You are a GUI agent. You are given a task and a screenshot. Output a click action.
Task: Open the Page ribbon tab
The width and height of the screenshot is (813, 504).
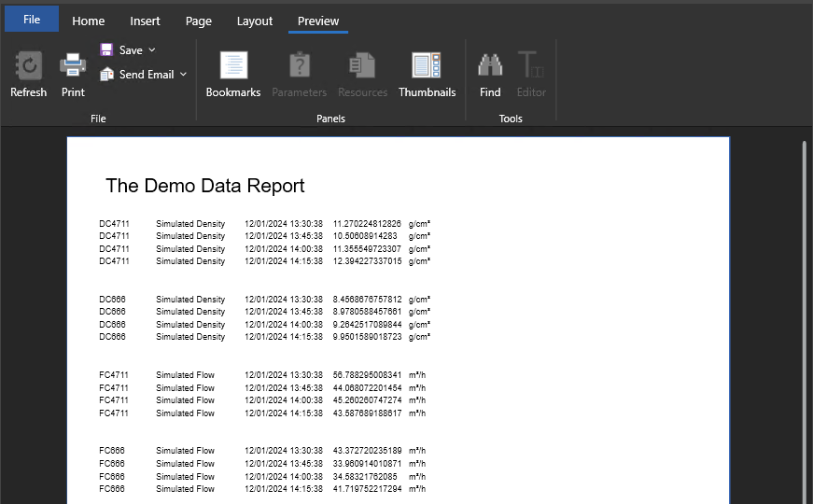pos(199,21)
